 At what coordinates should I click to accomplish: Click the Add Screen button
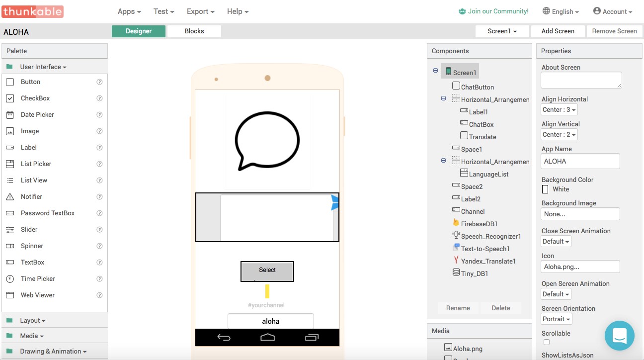[558, 31]
